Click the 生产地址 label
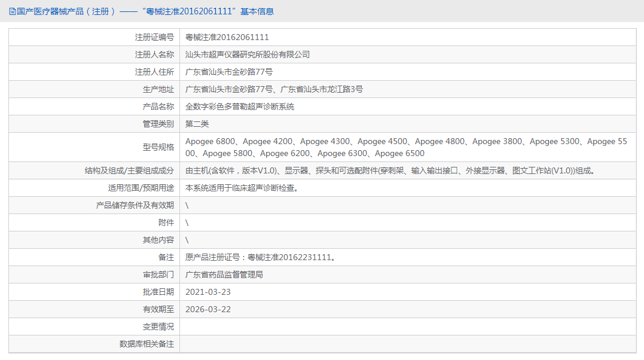The height and width of the screenshot is (360, 644). tap(158, 89)
